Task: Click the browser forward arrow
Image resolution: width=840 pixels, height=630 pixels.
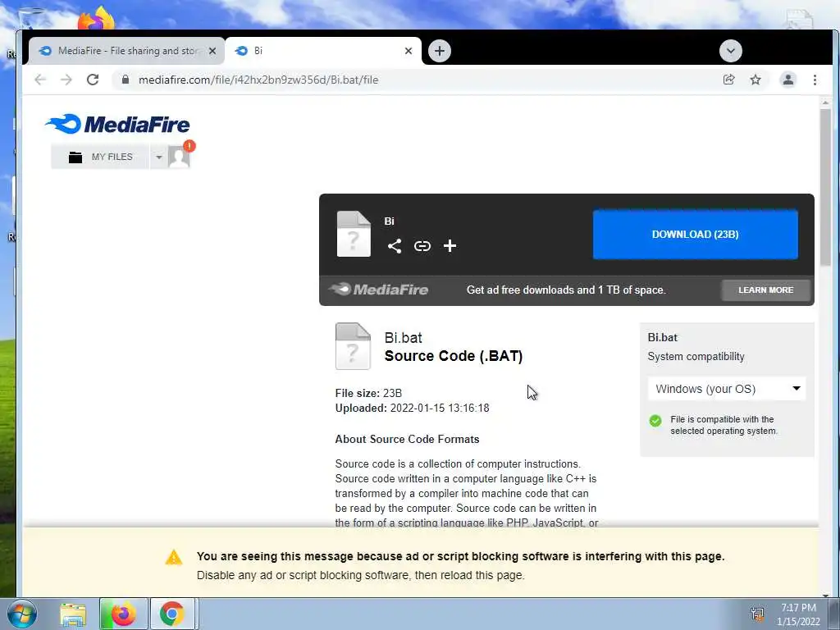Action: [x=66, y=80]
